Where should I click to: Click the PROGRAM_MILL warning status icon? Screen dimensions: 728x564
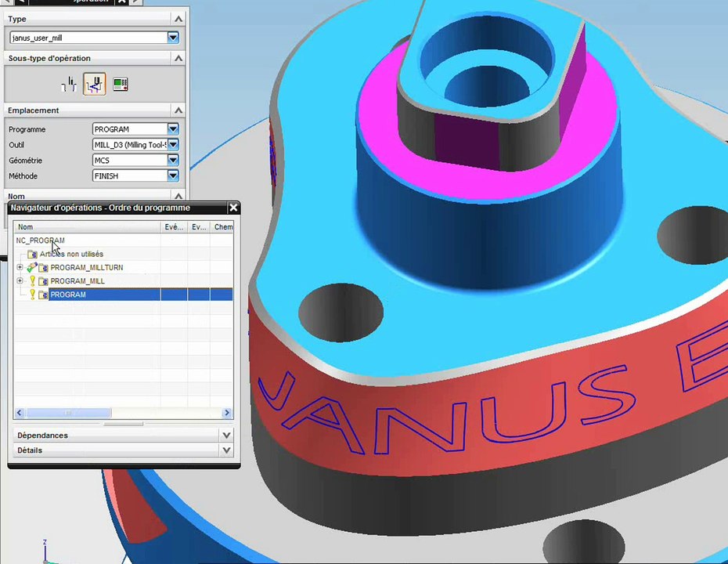point(33,280)
